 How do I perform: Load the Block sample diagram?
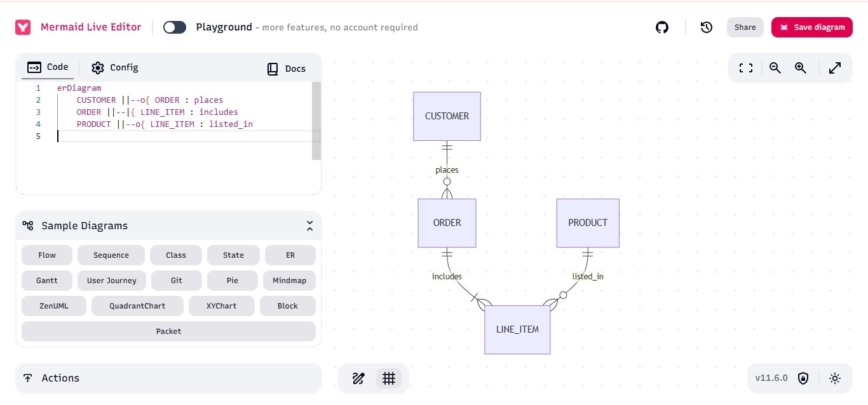288,306
